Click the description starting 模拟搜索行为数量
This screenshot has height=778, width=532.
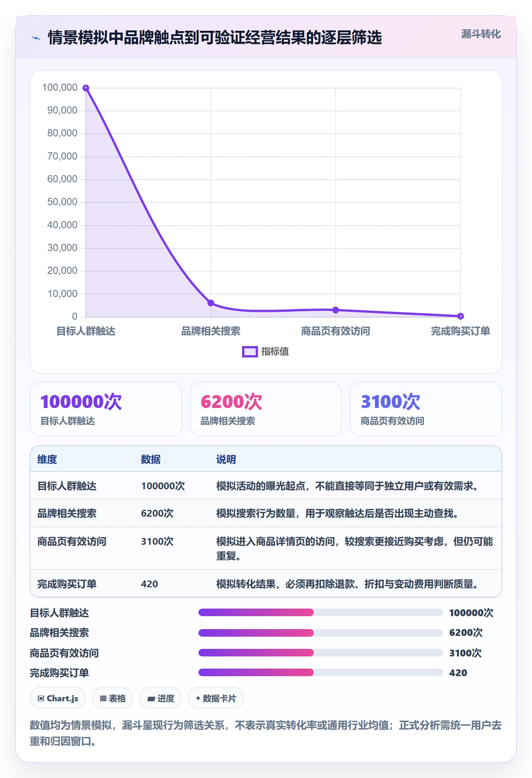tap(337, 513)
